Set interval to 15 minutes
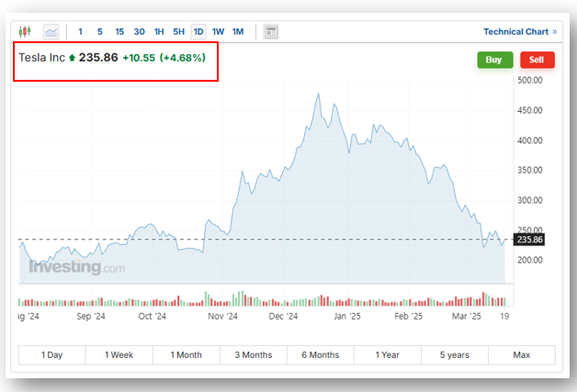577x392 pixels. point(119,32)
